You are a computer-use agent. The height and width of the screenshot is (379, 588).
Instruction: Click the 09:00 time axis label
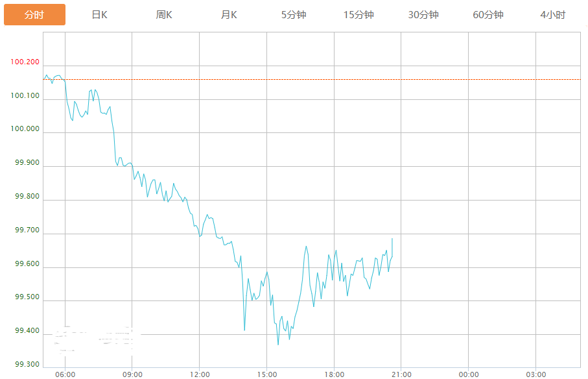coord(132,374)
